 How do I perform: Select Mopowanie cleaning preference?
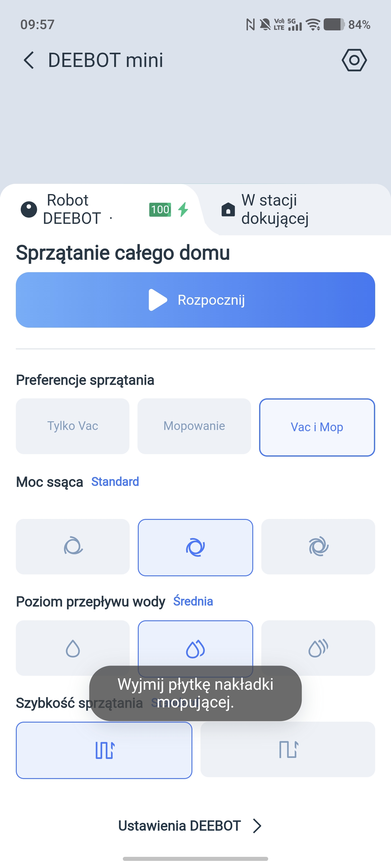tap(194, 426)
